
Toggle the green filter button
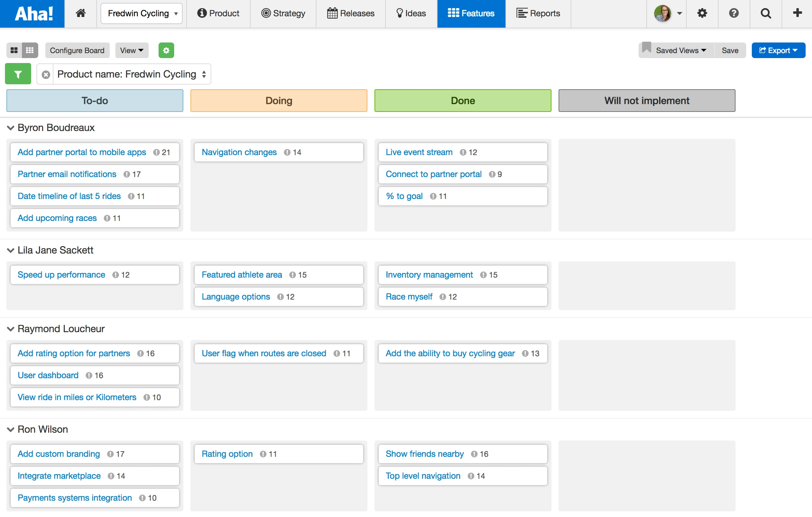pos(18,74)
